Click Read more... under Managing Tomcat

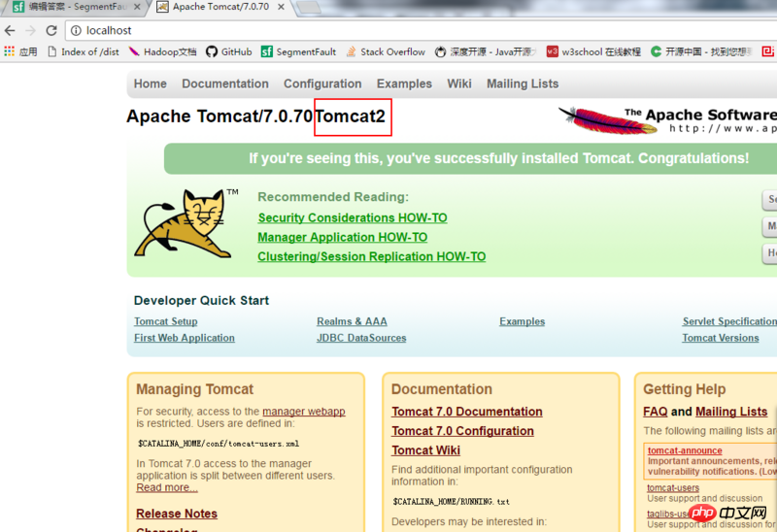[167, 488]
